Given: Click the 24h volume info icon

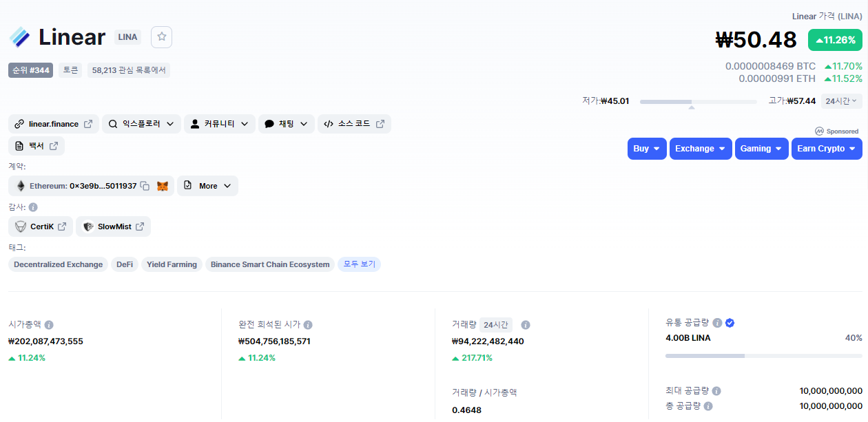Looking at the screenshot, I should [526, 325].
